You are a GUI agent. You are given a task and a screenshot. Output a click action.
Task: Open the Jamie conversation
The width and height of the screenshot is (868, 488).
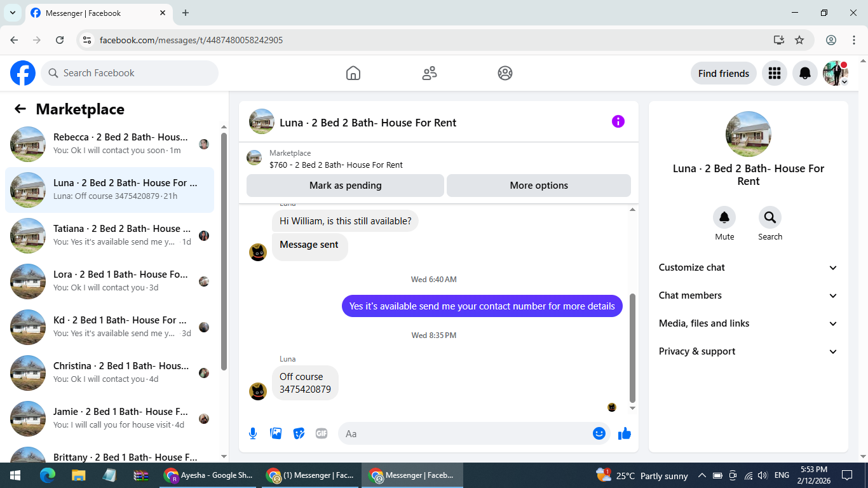(109, 419)
